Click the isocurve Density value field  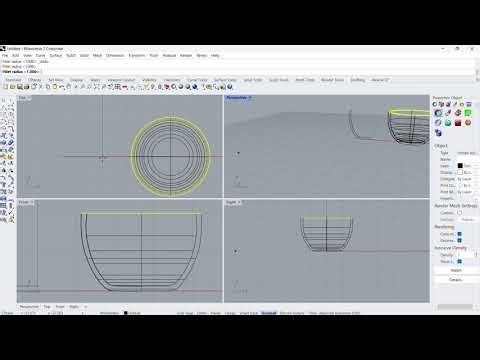465,255
